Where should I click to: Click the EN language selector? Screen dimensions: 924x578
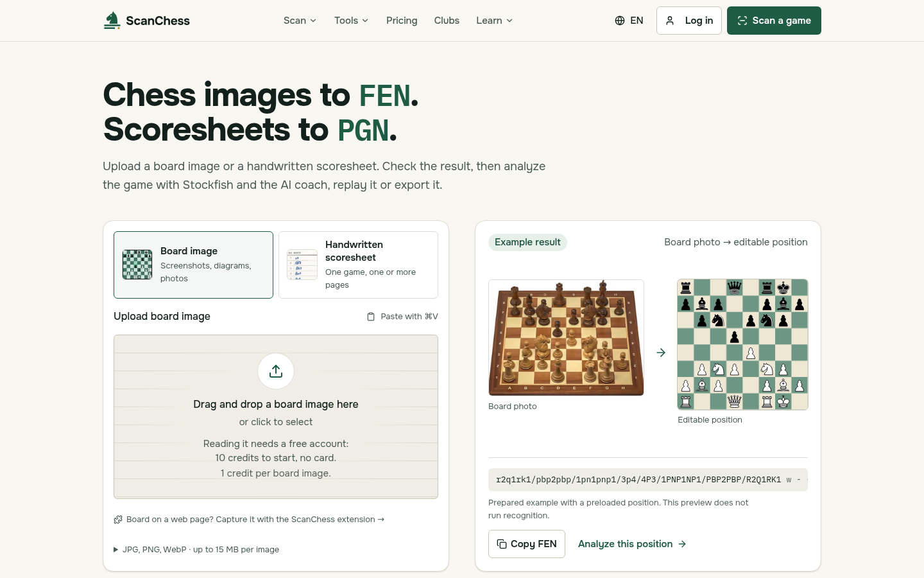[629, 21]
